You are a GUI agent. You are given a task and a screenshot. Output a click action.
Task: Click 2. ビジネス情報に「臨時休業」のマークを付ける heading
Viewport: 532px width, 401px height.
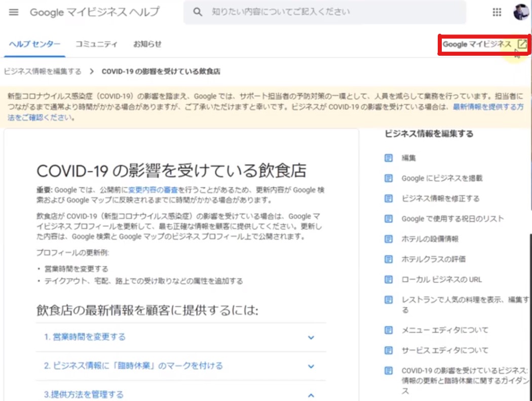coord(133,366)
